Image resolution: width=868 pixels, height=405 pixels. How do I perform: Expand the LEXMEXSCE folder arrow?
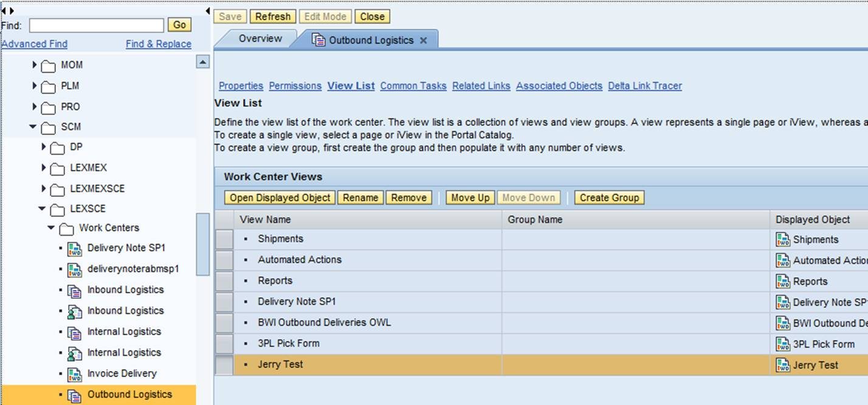click(44, 188)
